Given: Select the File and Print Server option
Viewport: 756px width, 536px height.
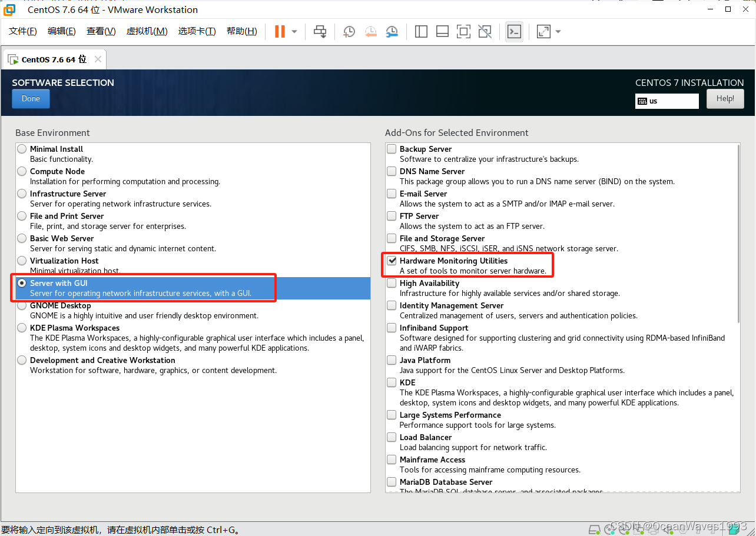Looking at the screenshot, I should (x=22, y=216).
